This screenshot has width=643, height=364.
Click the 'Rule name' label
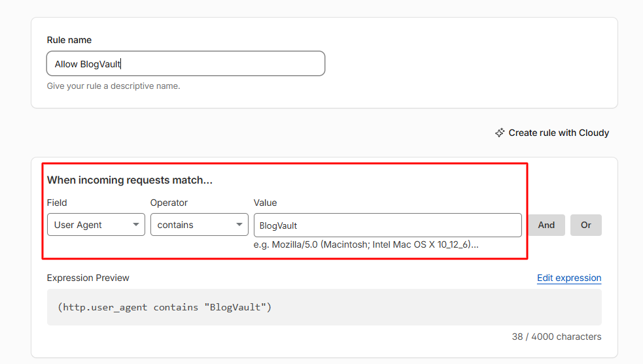69,40
